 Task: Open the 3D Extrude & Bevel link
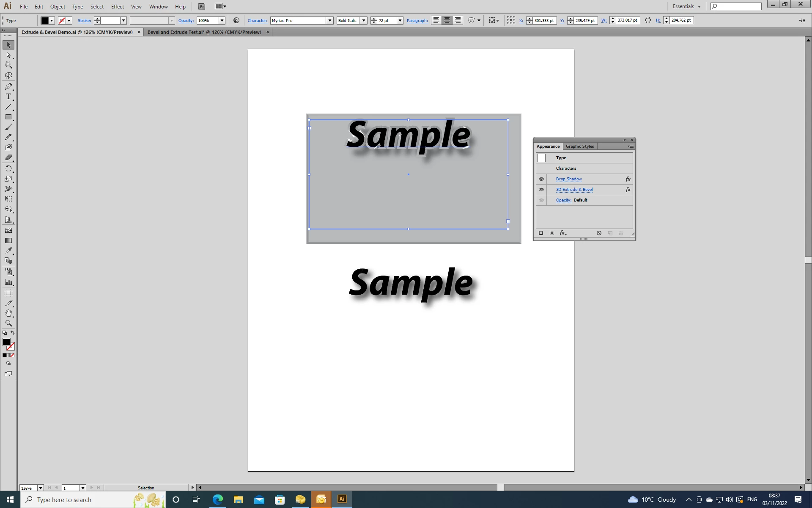(x=574, y=190)
